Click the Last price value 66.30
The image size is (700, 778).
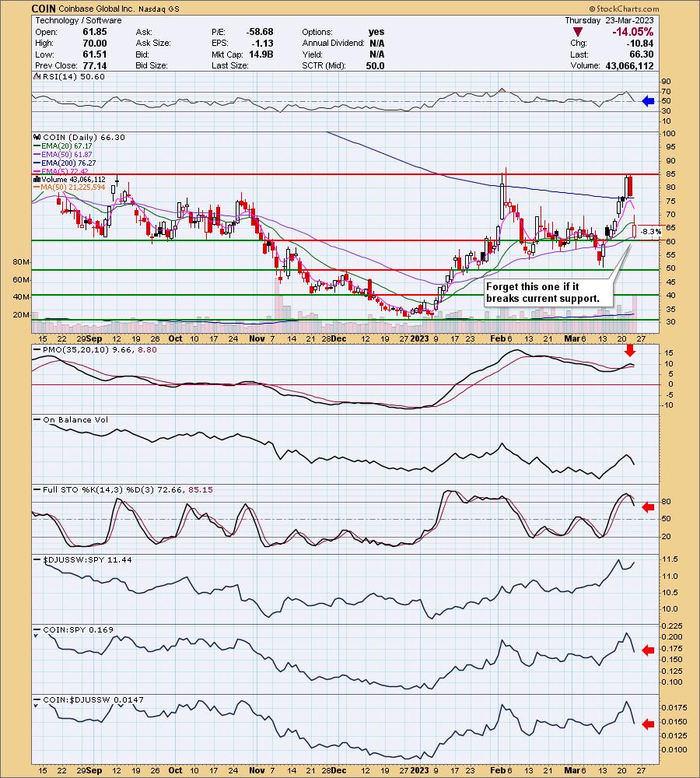coord(642,54)
